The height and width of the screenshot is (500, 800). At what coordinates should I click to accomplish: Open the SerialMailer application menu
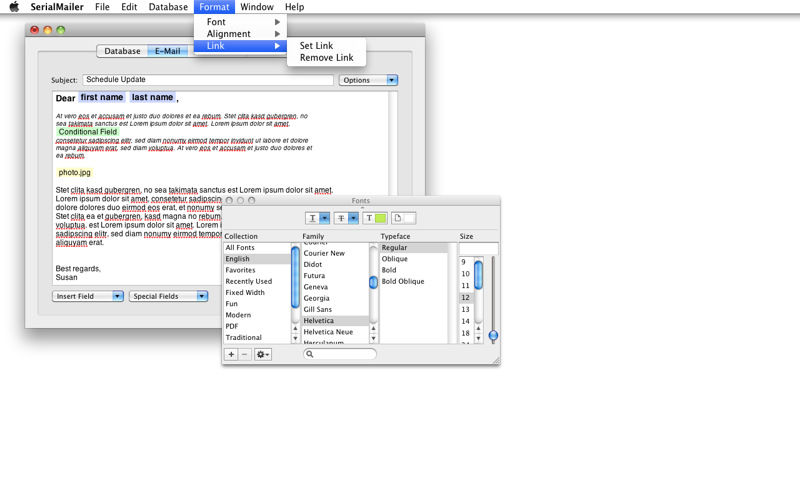pos(57,7)
